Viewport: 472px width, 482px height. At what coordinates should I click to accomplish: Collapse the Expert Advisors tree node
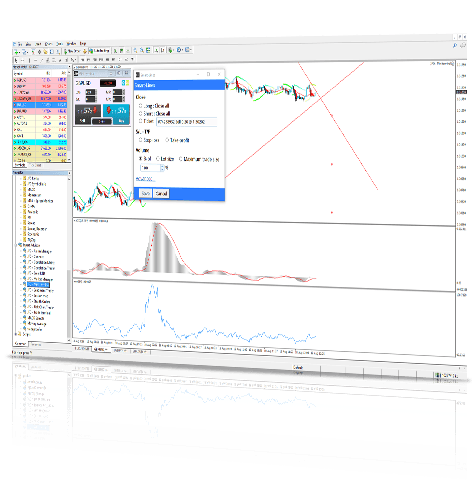point(16,245)
